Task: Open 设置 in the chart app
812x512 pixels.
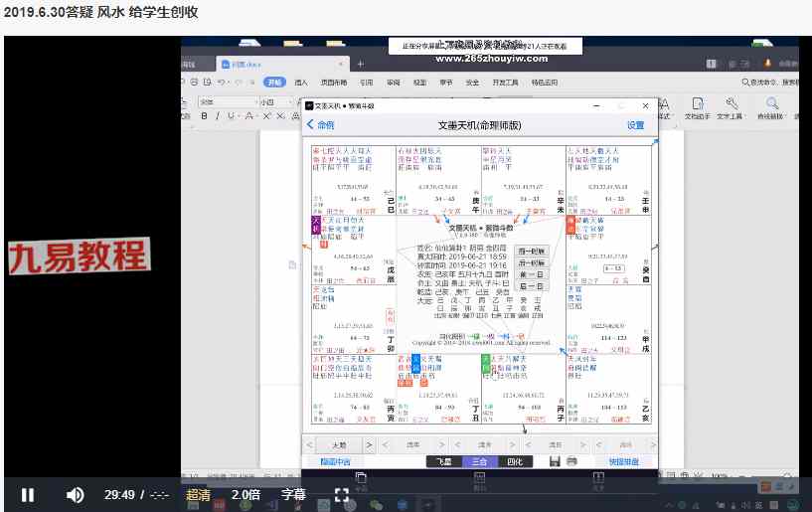Action: [x=635, y=125]
